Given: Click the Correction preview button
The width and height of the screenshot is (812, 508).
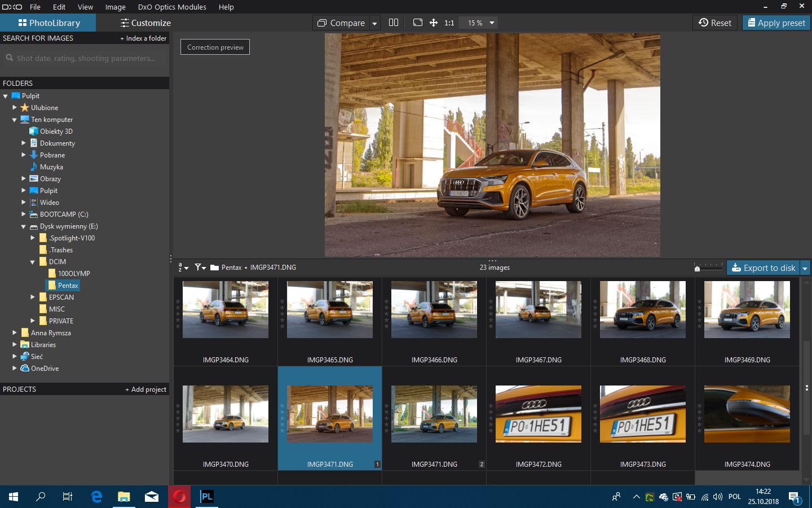Looking at the screenshot, I should pos(215,47).
